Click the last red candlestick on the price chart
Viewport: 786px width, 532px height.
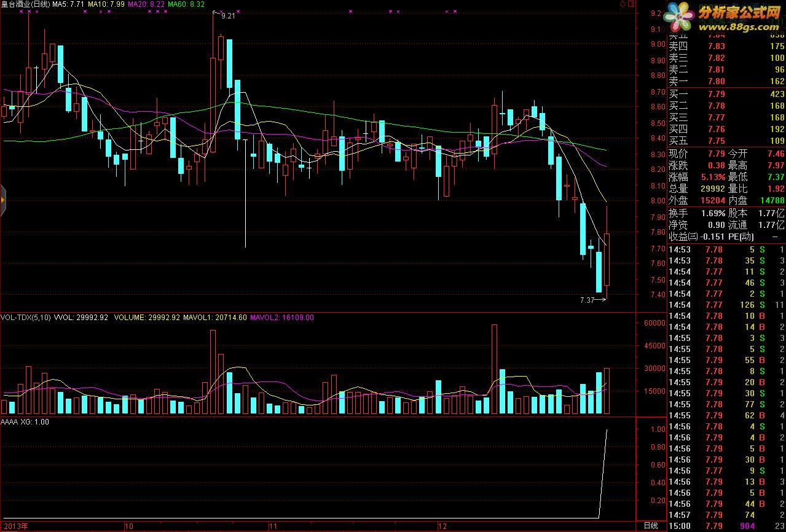[607, 259]
